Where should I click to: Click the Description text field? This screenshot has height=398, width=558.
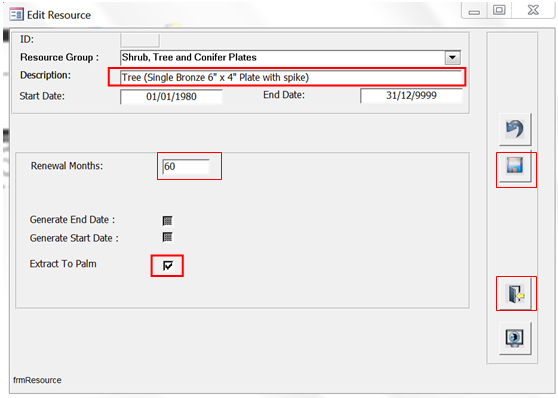[291, 77]
